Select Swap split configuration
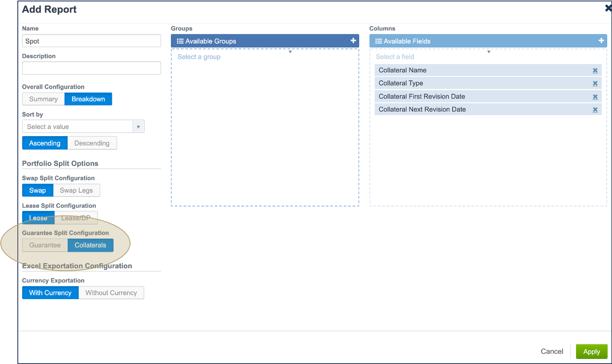Screen dimensions: 612x364 pyautogui.click(x=38, y=190)
